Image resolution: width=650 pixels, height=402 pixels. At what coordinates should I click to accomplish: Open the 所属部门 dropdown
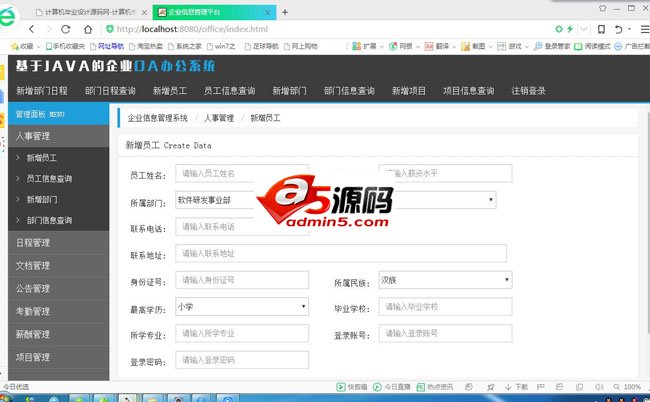242,200
